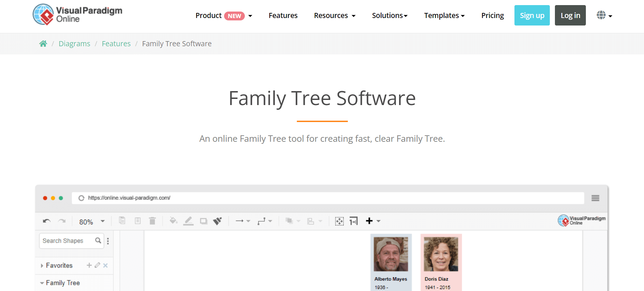
Task: Click the pencil edit icon next to Favorites
Action: [x=97, y=265]
